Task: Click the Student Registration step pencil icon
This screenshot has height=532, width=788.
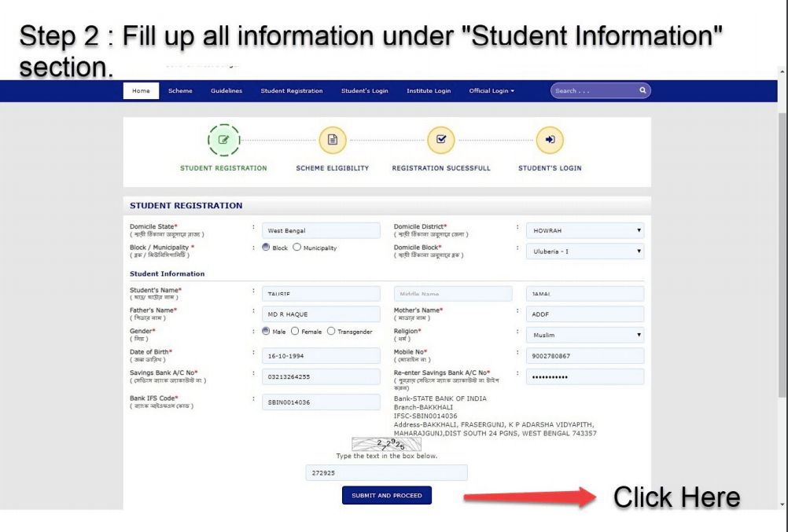Action: pyautogui.click(x=223, y=140)
